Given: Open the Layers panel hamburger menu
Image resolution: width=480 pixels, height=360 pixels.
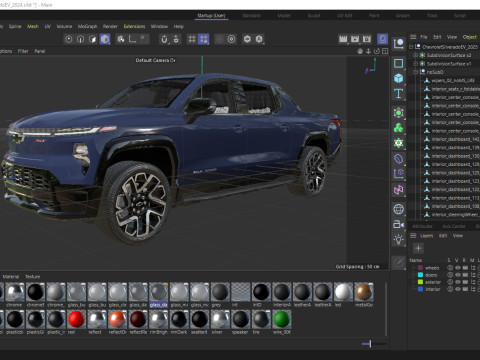Looking at the screenshot, I should point(413,236).
